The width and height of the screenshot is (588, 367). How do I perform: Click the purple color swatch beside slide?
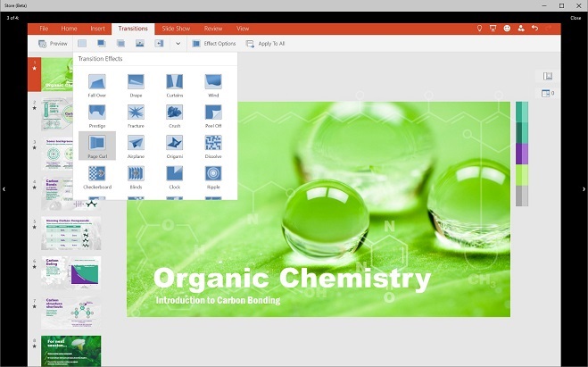522,154
